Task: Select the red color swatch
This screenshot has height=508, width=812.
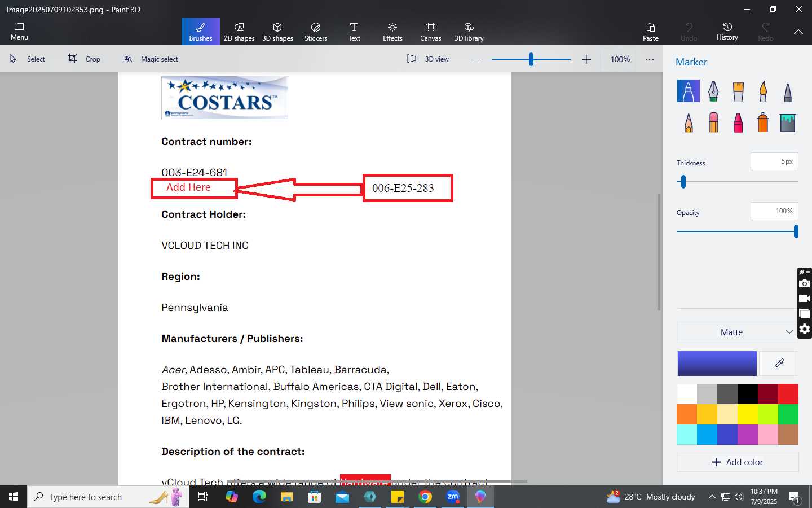Action: (x=788, y=394)
